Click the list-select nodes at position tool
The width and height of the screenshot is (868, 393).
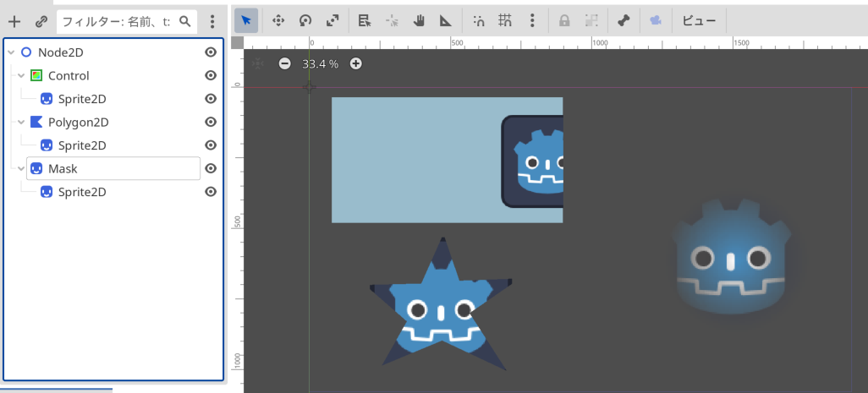click(x=365, y=21)
